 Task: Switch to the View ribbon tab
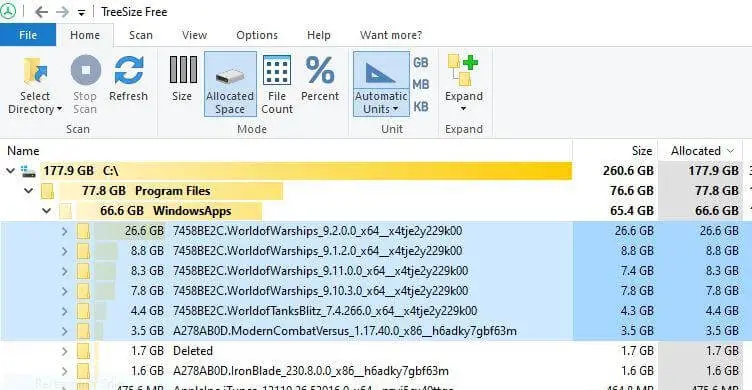click(194, 35)
